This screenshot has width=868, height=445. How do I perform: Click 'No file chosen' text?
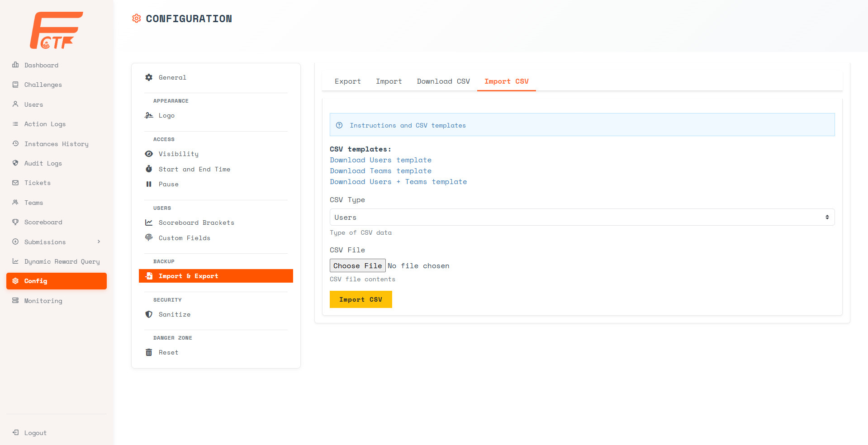[x=418, y=266]
